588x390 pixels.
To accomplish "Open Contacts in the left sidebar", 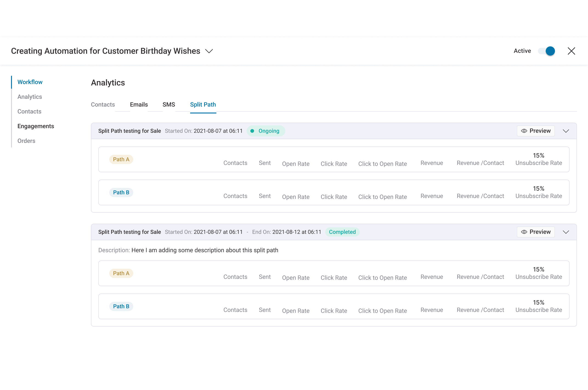I will pos(29,111).
